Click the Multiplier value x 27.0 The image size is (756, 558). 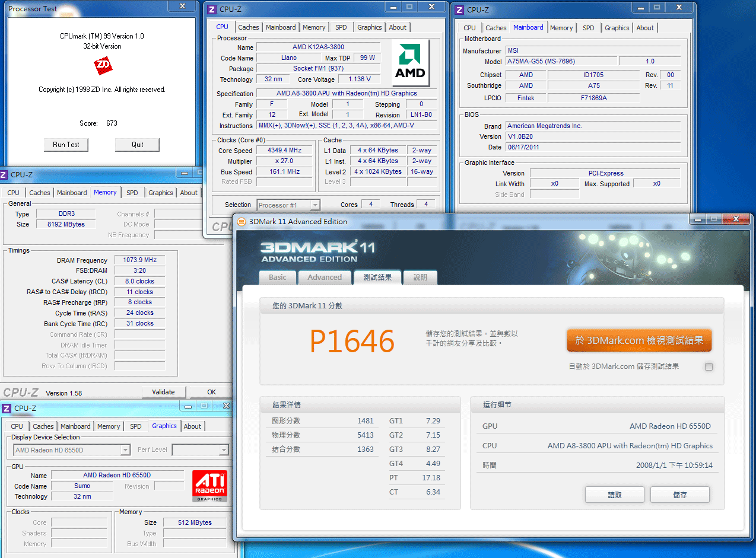pos(285,161)
